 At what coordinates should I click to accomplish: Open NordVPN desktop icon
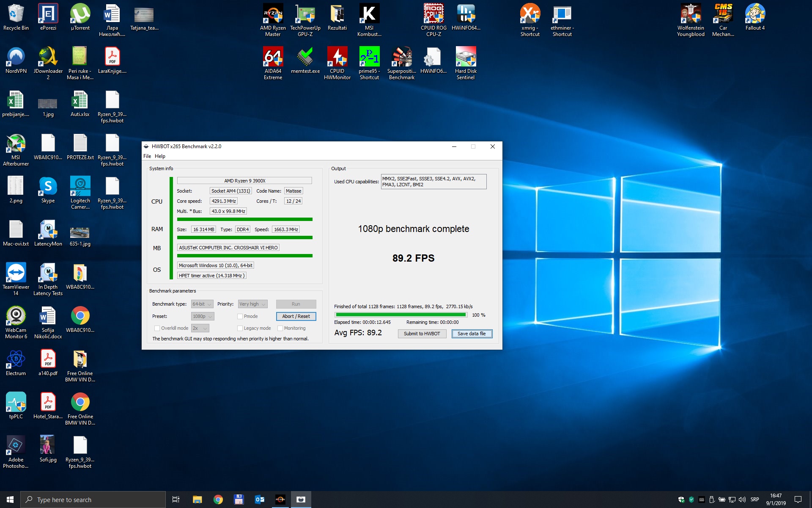click(16, 60)
